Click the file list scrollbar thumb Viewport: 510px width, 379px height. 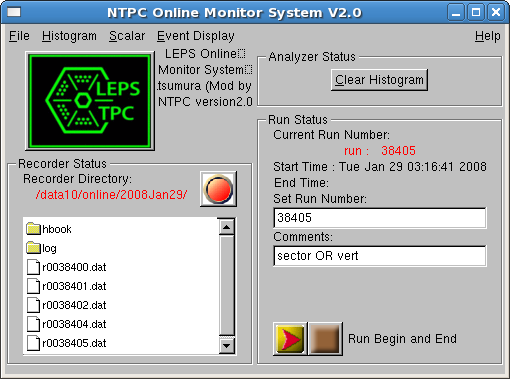tap(227, 285)
